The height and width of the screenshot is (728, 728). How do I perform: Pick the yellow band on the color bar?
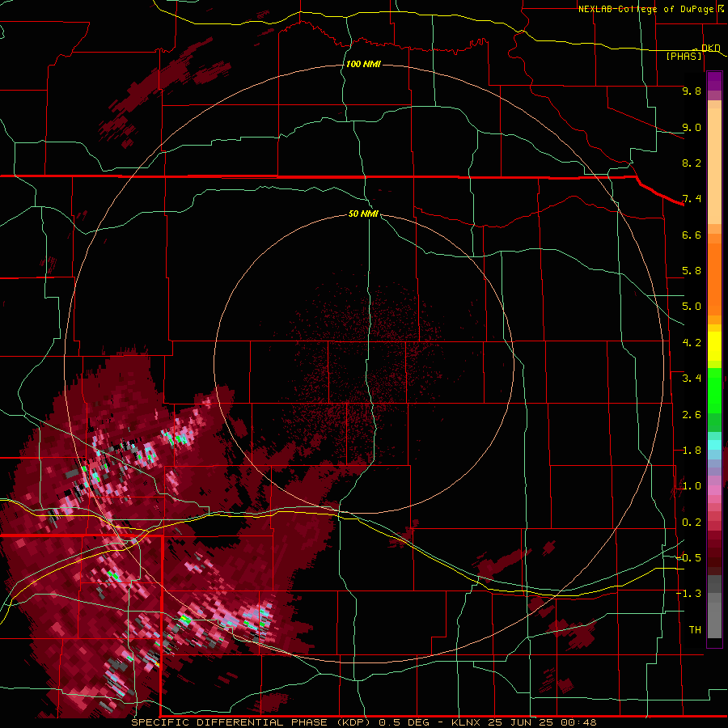(714, 346)
